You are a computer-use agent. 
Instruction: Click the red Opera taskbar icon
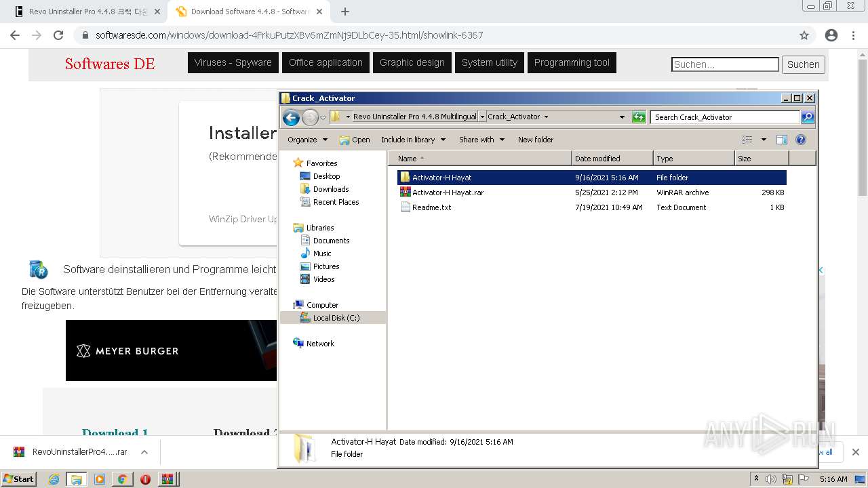pos(145,479)
